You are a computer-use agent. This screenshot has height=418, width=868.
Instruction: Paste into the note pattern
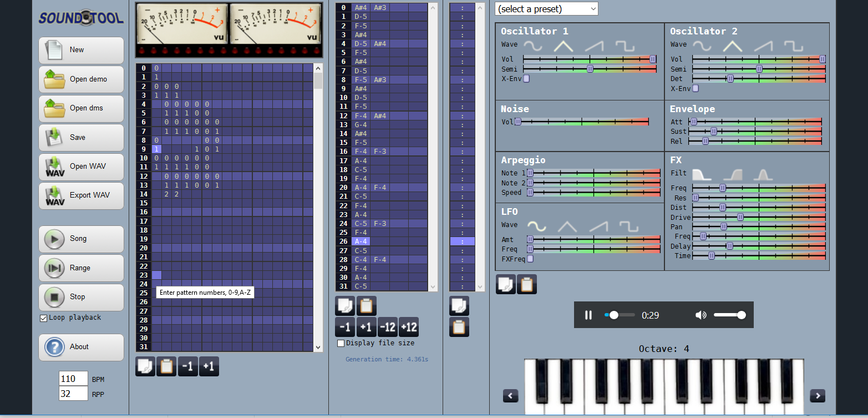click(367, 306)
